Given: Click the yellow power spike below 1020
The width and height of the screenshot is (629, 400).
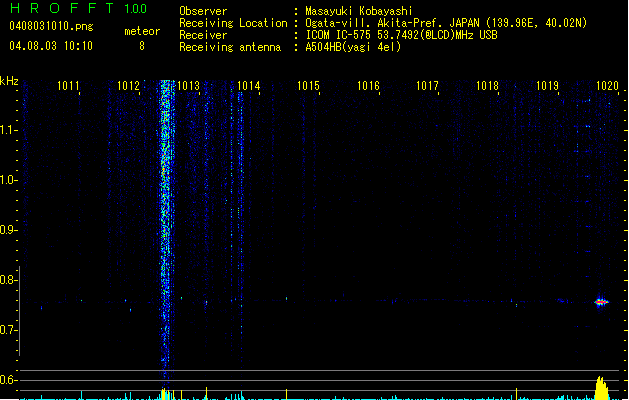Looking at the screenshot, I should (x=601, y=388).
